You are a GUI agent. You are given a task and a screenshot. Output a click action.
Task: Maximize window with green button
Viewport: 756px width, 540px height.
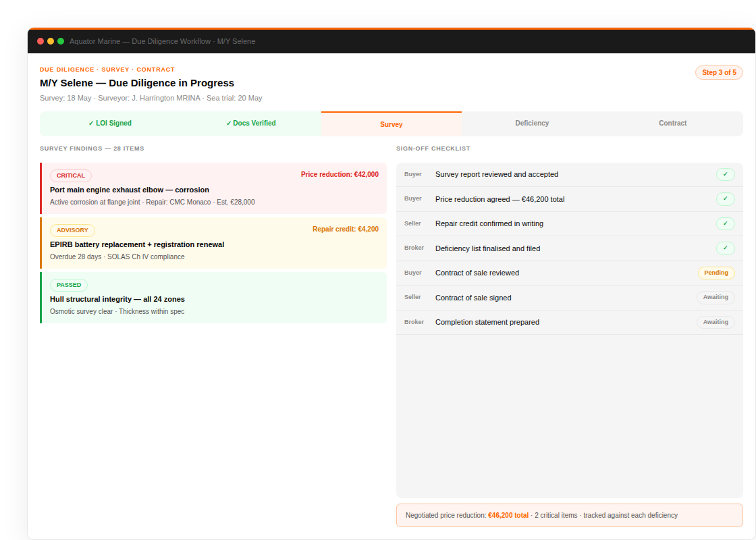tap(61, 41)
